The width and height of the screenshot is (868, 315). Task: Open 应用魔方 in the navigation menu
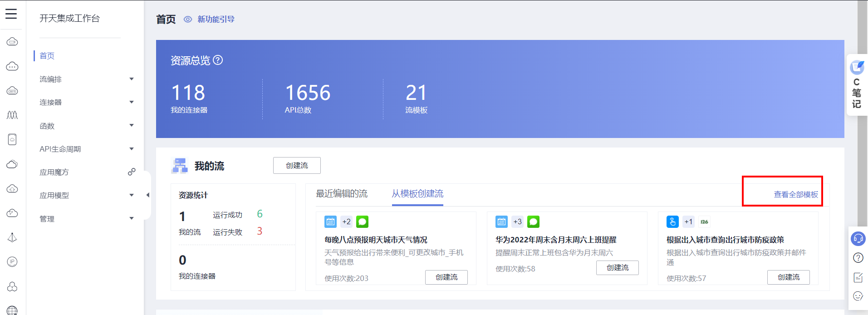pos(54,172)
